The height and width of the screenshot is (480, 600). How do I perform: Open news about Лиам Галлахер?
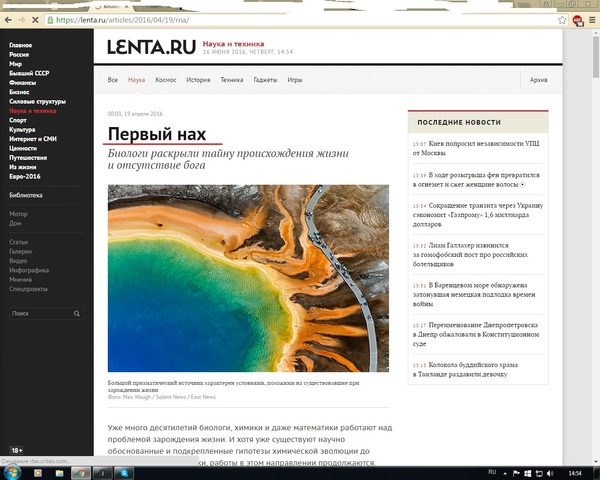(470, 255)
